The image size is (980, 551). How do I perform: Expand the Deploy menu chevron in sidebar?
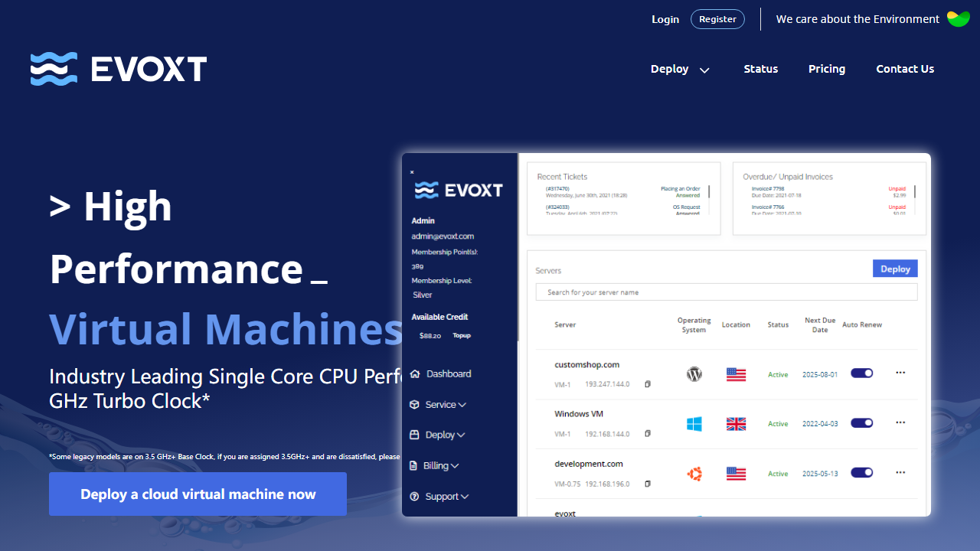point(461,435)
